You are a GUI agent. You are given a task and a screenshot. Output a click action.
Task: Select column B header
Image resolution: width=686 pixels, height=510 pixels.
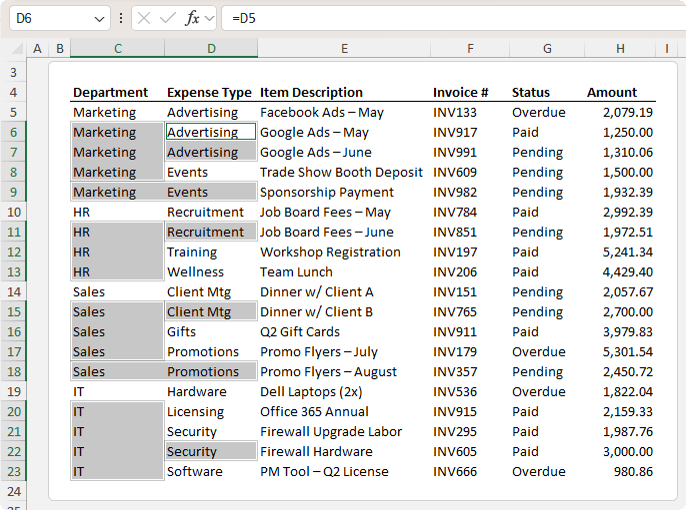point(60,48)
